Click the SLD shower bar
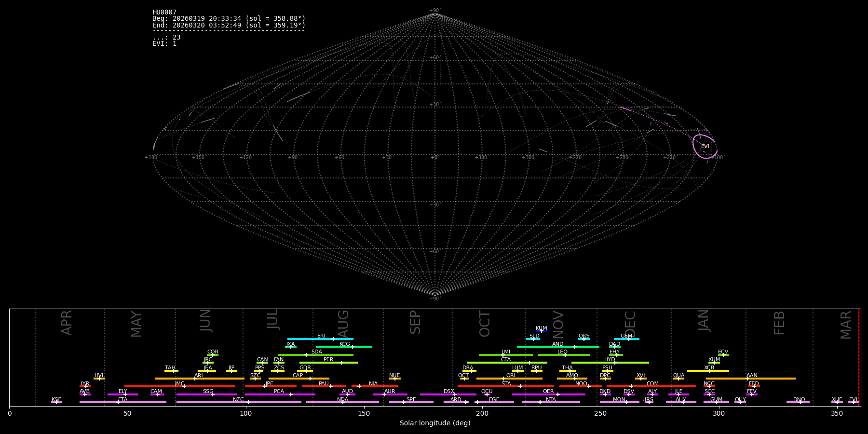The height and width of the screenshot is (434, 868). coord(533,339)
